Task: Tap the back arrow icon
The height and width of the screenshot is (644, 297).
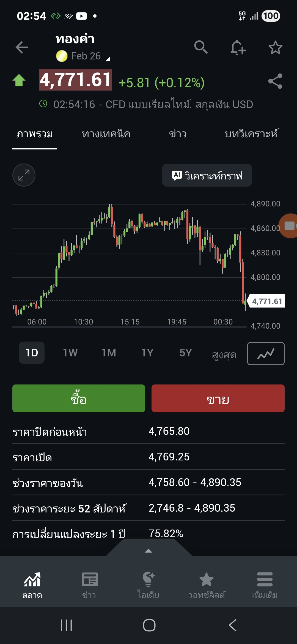Action: [22, 47]
